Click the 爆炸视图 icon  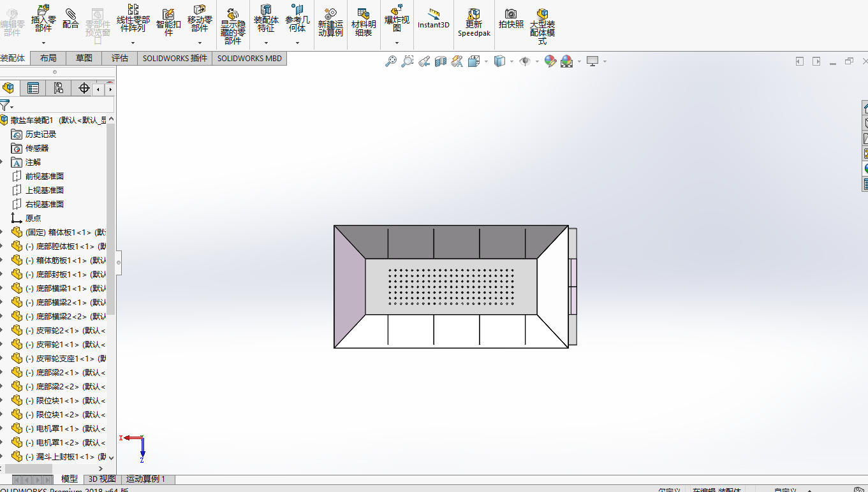coord(397,18)
